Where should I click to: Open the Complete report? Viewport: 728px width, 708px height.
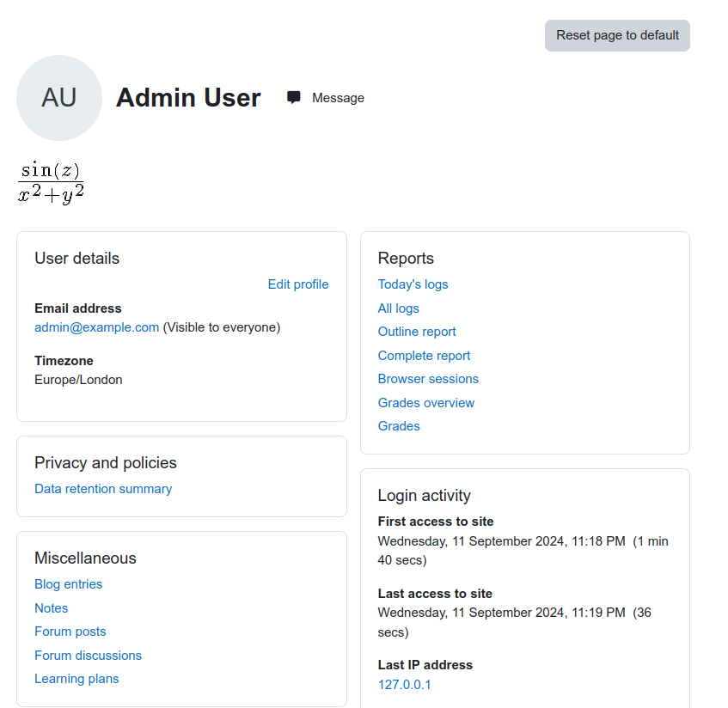pos(424,356)
